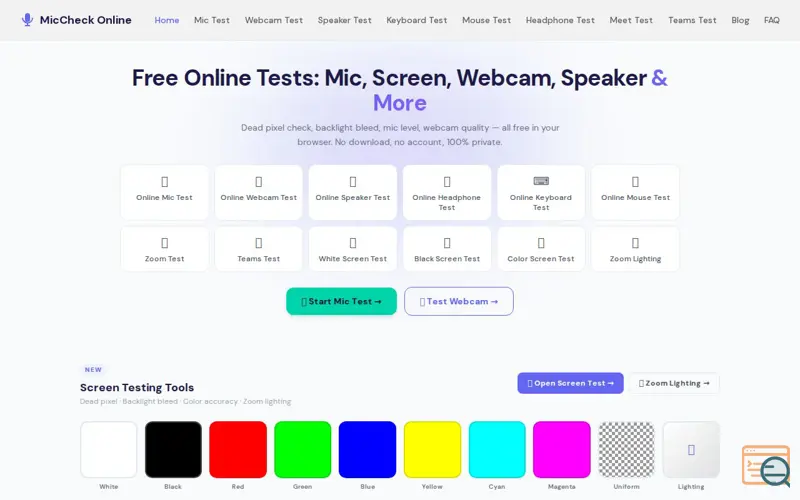This screenshot has width=800, height=500.
Task: Select the checkered Uniform test swatch
Action: (627, 449)
